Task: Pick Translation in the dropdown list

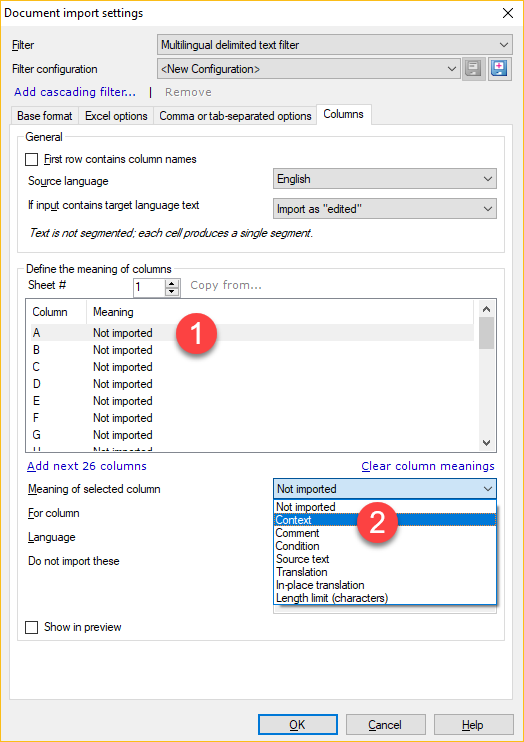Action: click(385, 572)
